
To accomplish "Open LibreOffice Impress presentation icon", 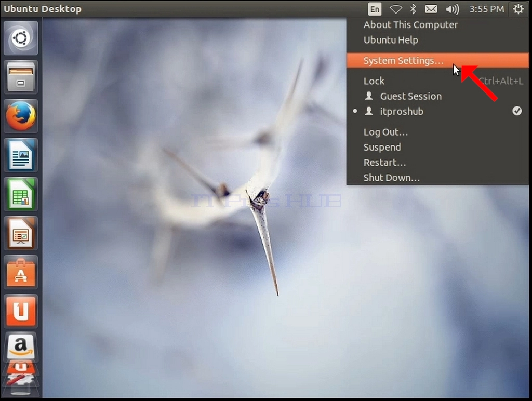I will [21, 233].
